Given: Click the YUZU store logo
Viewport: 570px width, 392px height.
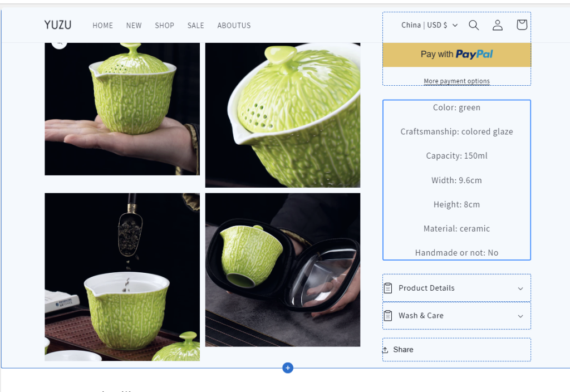Looking at the screenshot, I should tap(58, 24).
